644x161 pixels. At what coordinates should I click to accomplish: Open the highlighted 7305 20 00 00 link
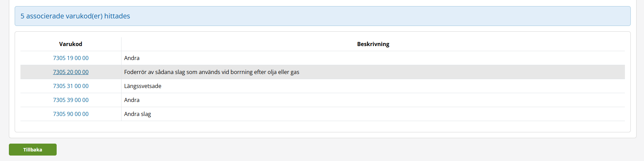tap(71, 72)
